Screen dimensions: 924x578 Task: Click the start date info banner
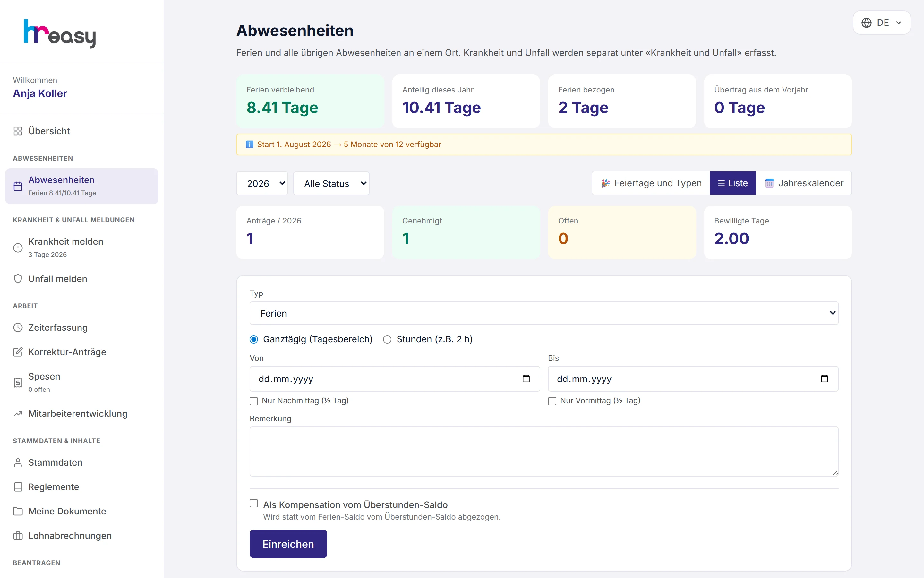click(x=544, y=144)
